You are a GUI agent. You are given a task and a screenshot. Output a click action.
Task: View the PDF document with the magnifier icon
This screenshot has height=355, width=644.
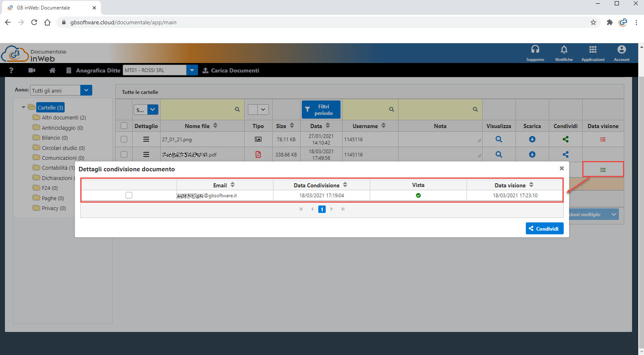[x=499, y=154]
